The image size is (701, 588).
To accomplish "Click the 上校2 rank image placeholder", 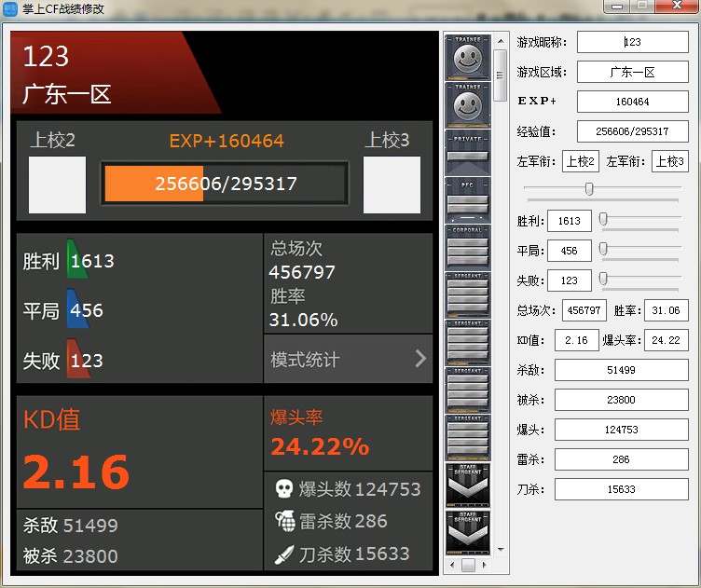I will (57, 185).
